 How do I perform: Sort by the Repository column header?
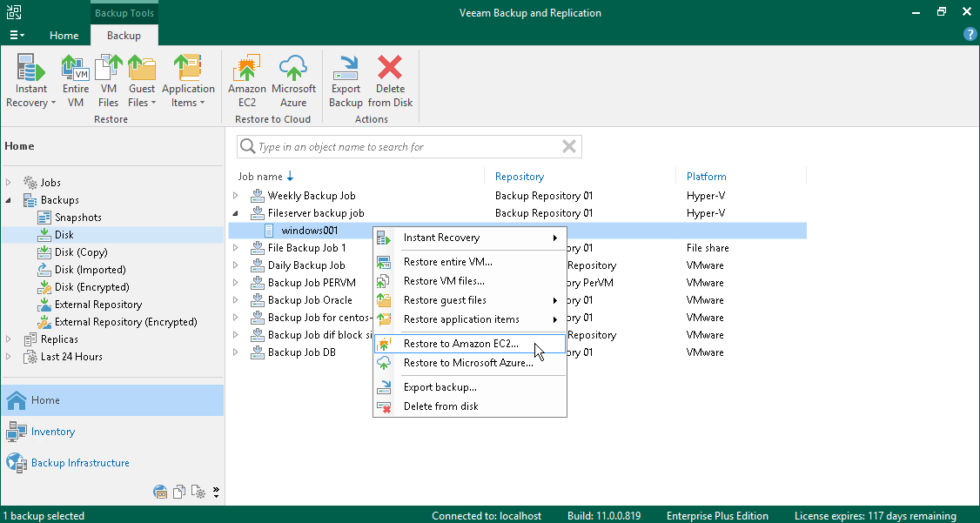[x=520, y=177]
